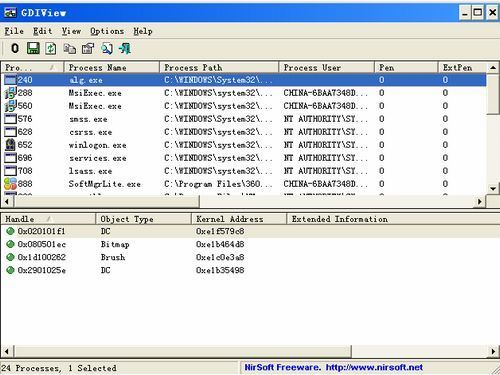Viewport: 500px width, 375px height.
Task: Select the smss.exe process name
Action: click(x=88, y=119)
